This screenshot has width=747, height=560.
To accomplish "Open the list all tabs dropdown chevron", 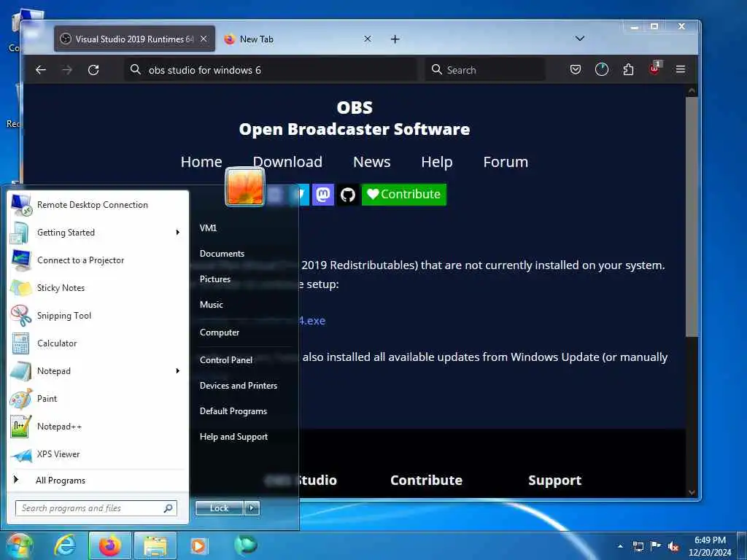I will click(580, 39).
